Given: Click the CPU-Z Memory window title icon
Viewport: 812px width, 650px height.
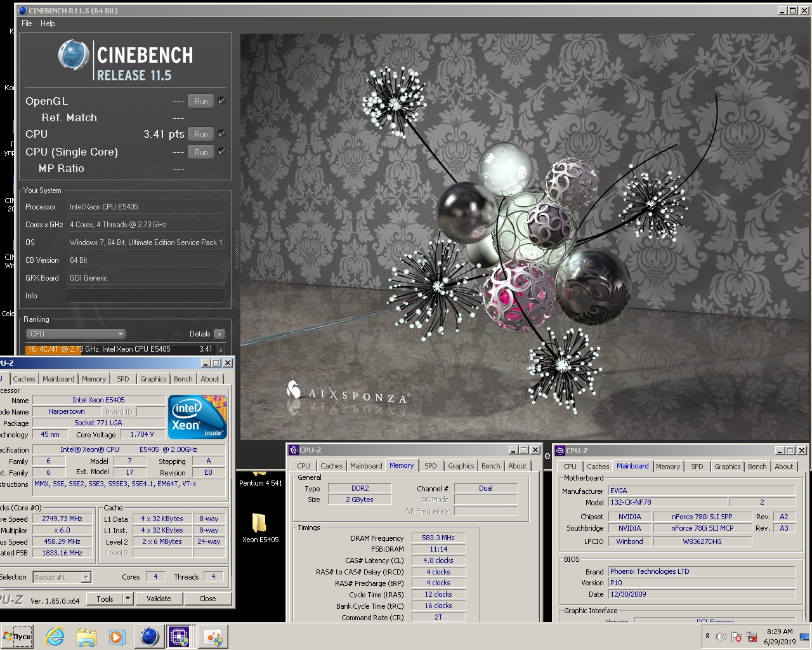Looking at the screenshot, I should tap(294, 450).
